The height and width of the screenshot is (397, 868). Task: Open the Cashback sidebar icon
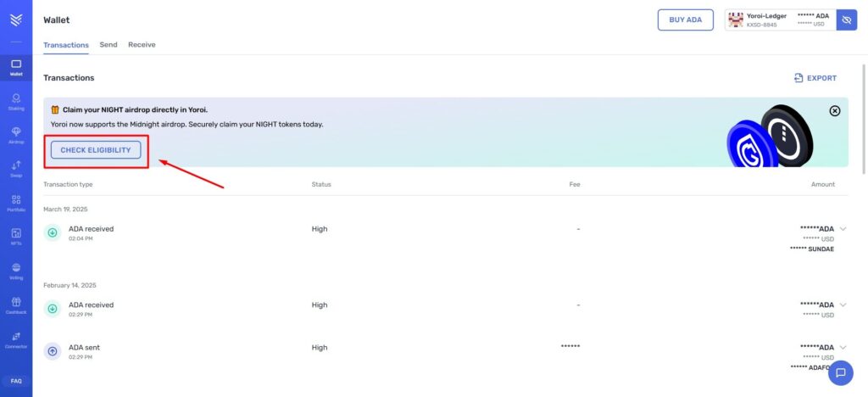pos(16,305)
